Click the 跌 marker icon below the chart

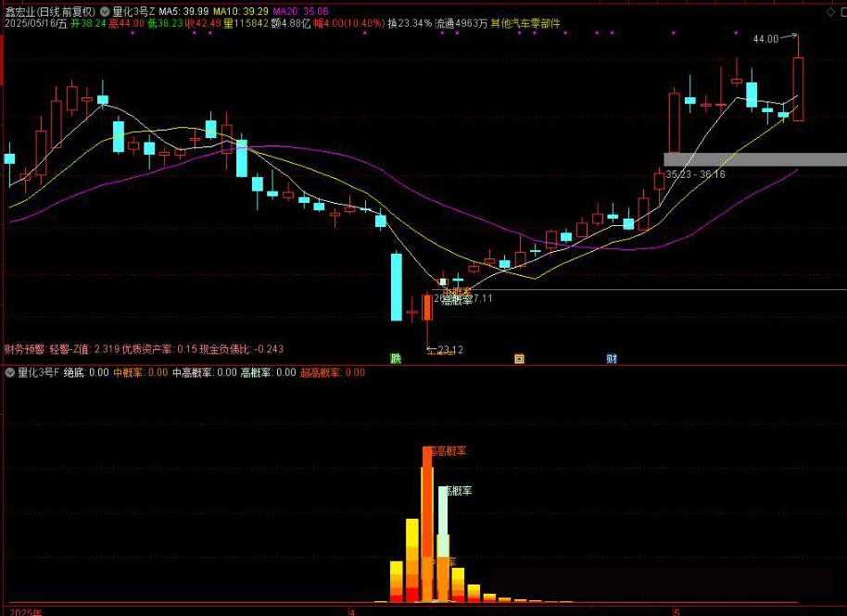coord(396,358)
